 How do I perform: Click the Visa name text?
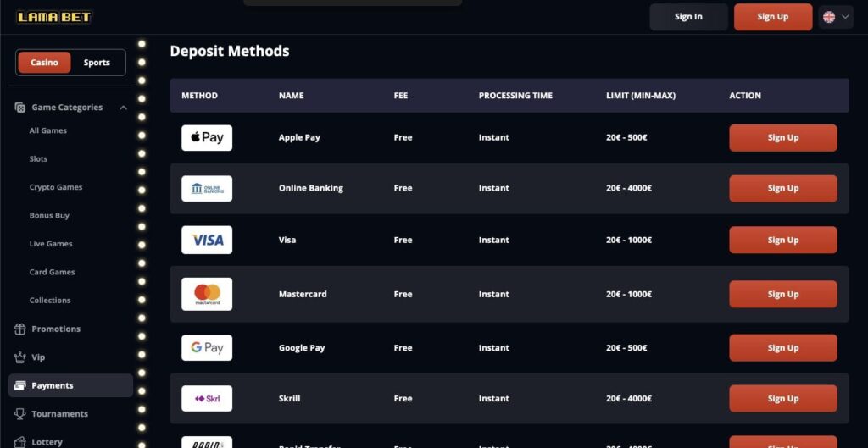pos(287,240)
